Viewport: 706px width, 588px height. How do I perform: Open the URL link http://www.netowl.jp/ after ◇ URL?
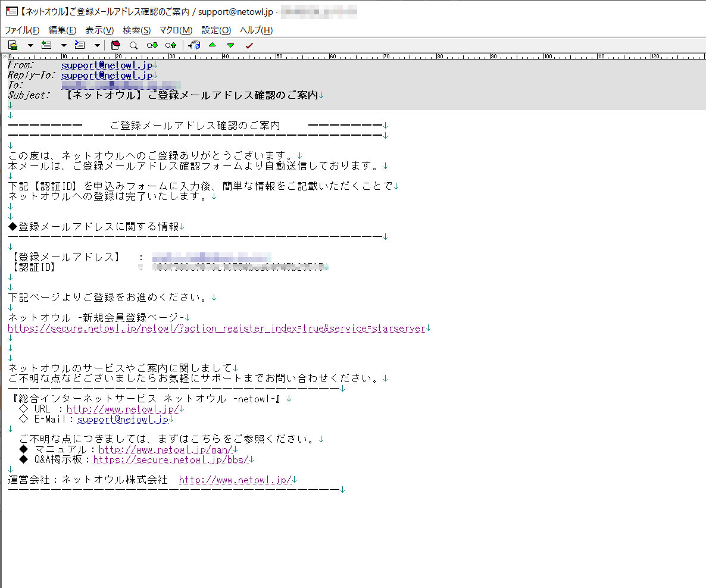tap(123, 409)
